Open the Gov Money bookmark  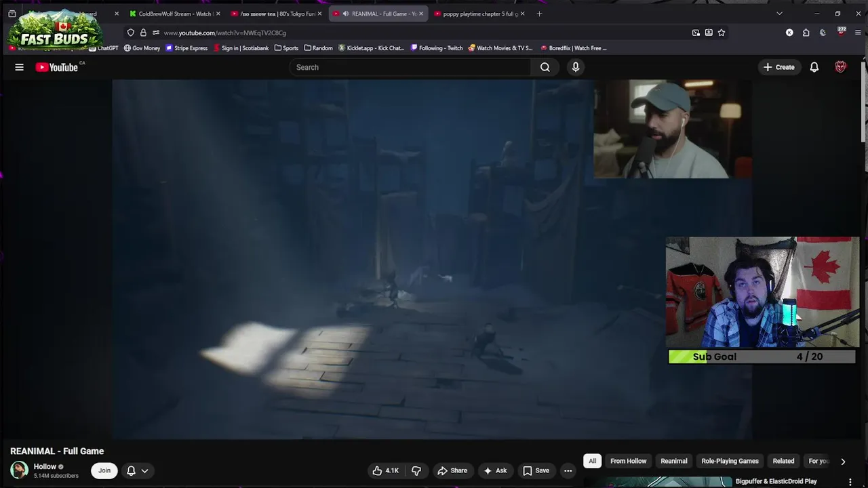142,48
